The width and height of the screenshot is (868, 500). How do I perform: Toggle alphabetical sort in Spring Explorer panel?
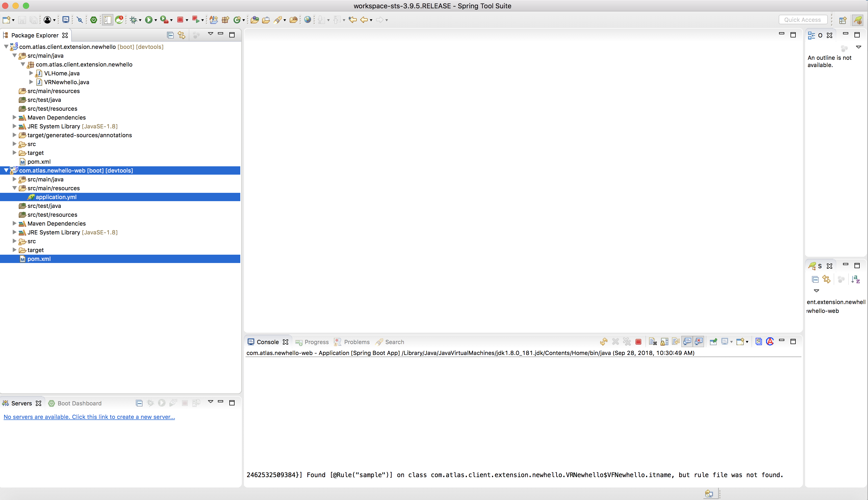(855, 280)
